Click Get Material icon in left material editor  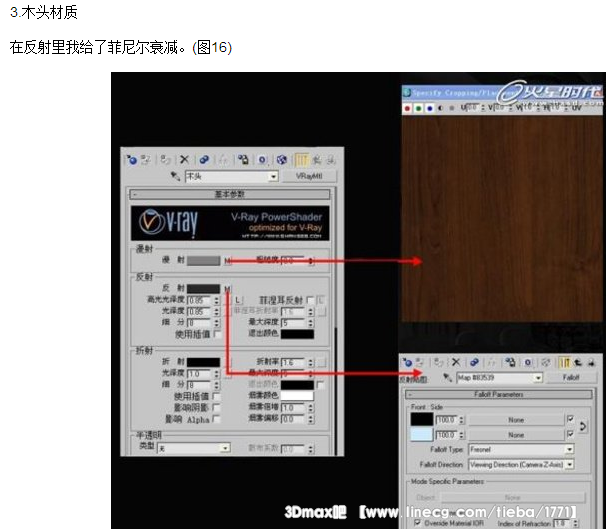point(131,159)
